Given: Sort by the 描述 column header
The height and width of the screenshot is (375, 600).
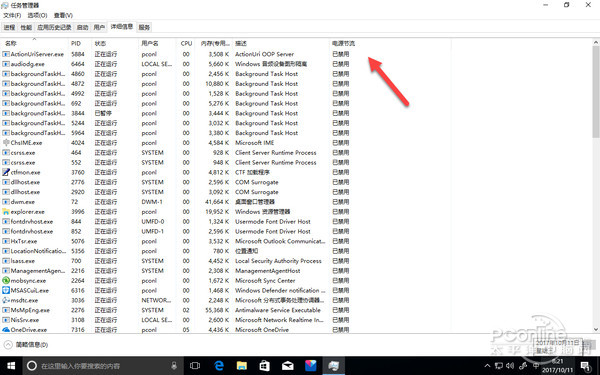Looking at the screenshot, I should 280,43.
